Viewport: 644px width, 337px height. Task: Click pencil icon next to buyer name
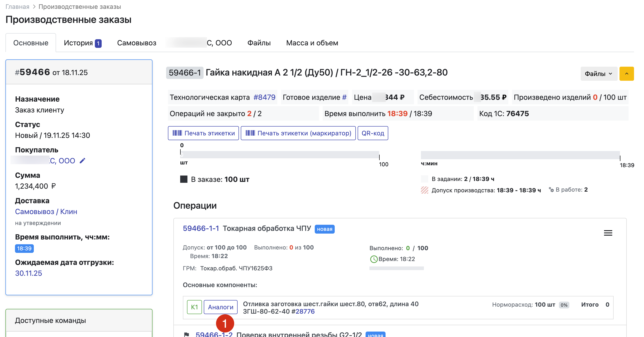(x=83, y=161)
